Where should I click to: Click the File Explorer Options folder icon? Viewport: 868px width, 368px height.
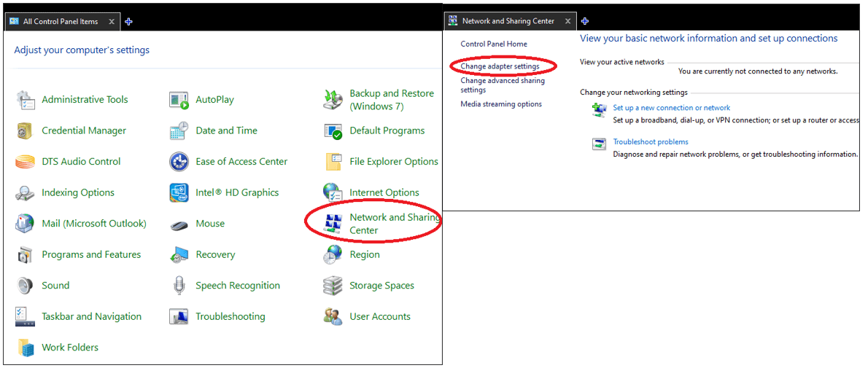333,162
